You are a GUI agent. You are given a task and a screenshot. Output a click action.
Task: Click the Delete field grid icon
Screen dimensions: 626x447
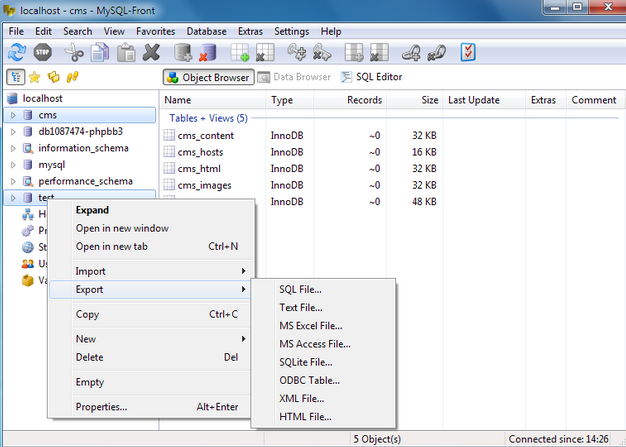(x=379, y=52)
